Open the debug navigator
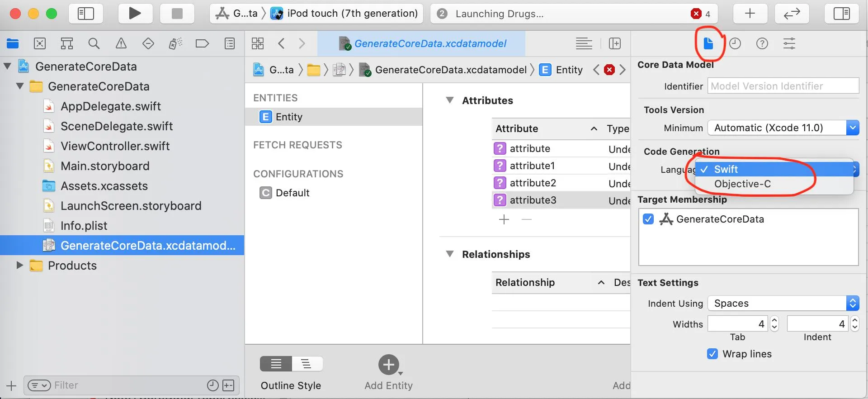 click(175, 43)
